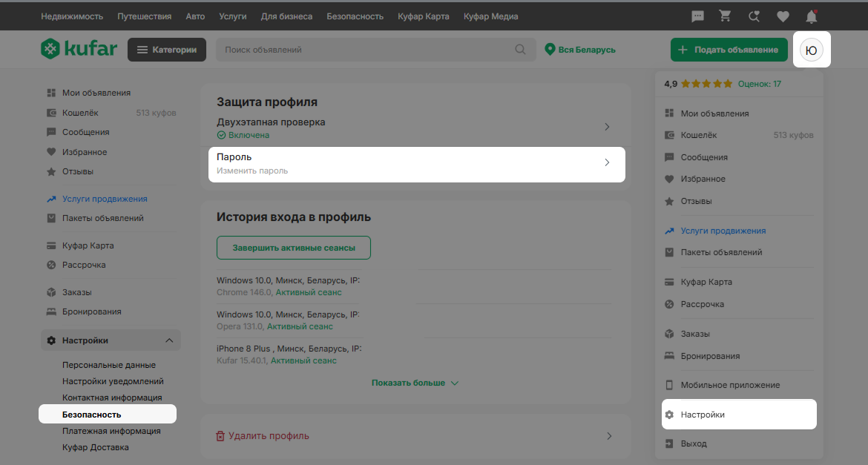Click Мобильное приложение phone icon in dropdown

pos(669,385)
